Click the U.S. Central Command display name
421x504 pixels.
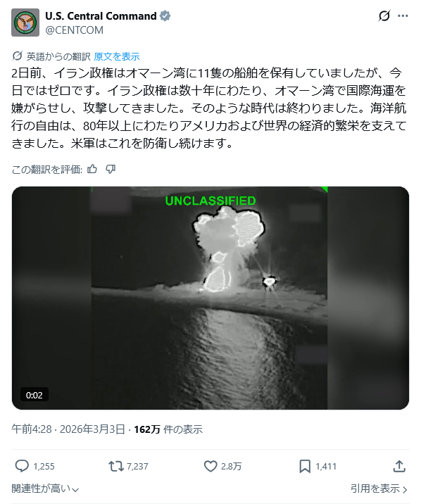(x=101, y=15)
